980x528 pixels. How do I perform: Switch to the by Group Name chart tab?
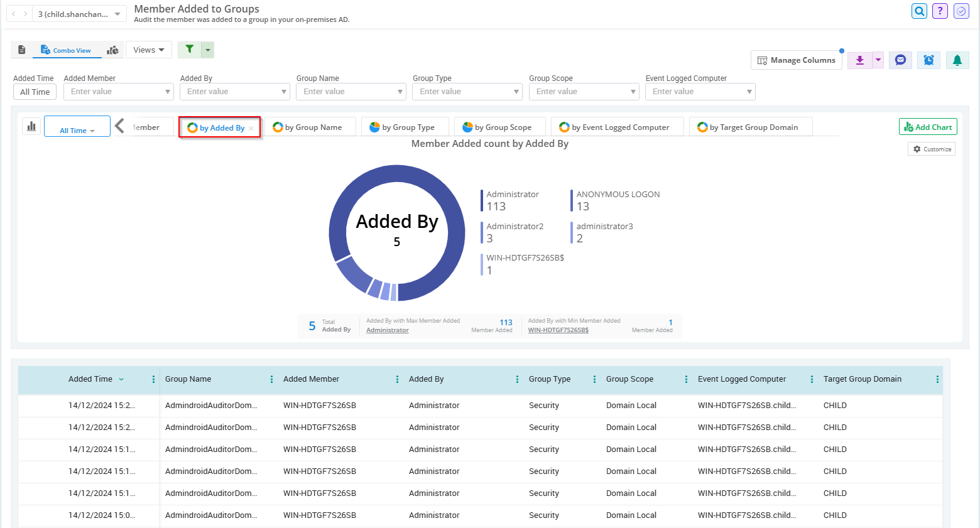(310, 127)
